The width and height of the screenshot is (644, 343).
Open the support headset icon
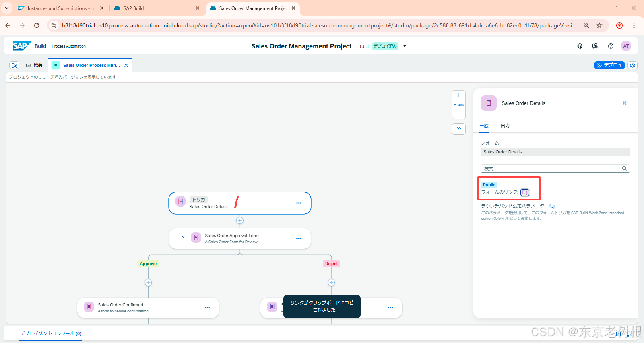click(x=580, y=46)
